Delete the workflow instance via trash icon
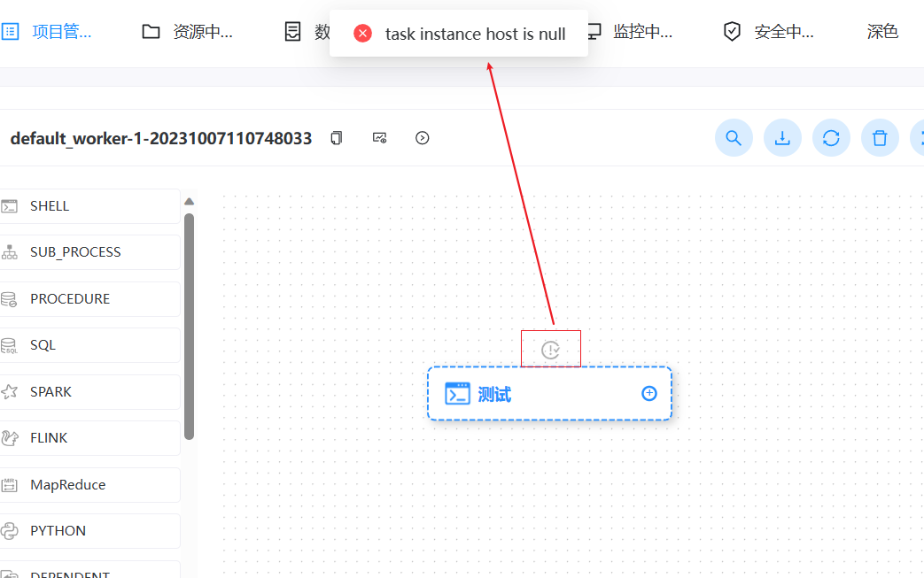This screenshot has height=578, width=924. tap(880, 138)
